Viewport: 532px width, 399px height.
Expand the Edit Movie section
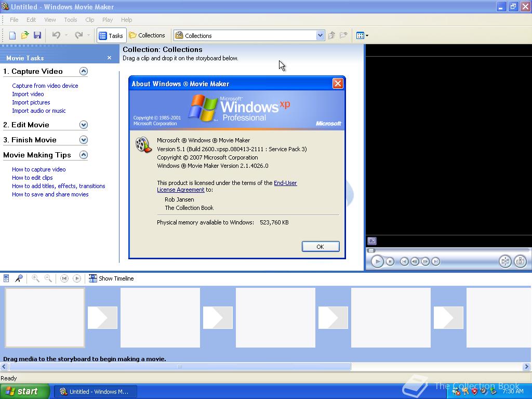point(84,125)
